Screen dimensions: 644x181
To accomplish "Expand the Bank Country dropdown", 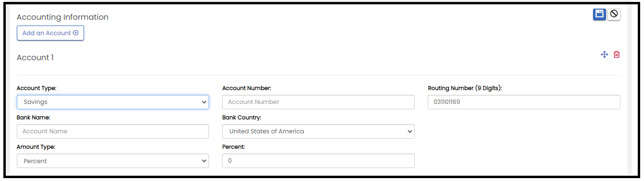I will [x=318, y=131].
